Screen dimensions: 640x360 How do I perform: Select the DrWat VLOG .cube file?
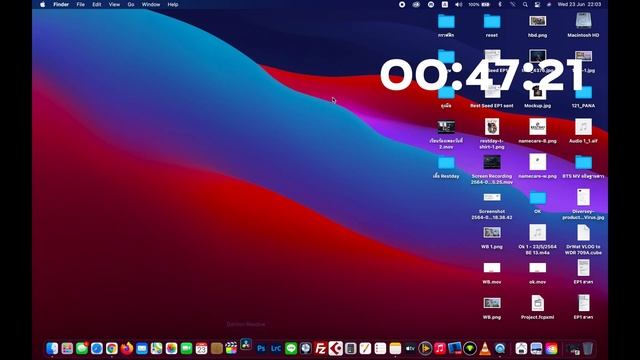(583, 240)
